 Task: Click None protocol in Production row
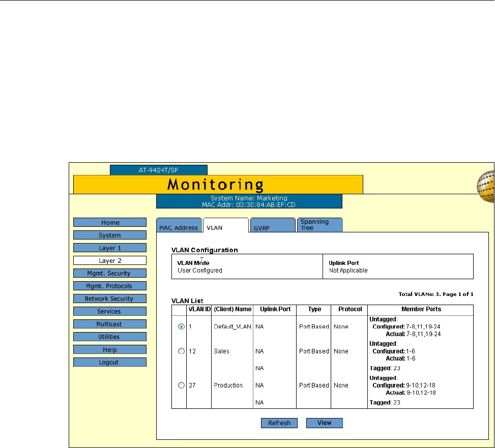(341, 385)
